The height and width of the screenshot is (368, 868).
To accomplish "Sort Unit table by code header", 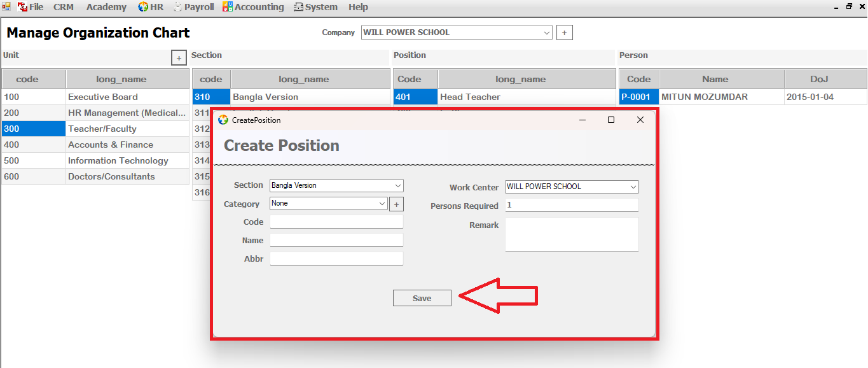I will (34, 79).
